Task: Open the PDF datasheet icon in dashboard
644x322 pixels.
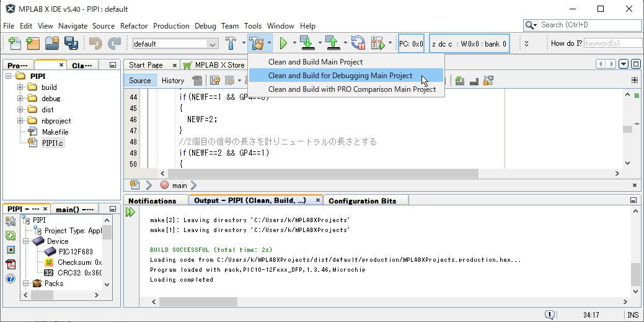Action: (x=11, y=264)
